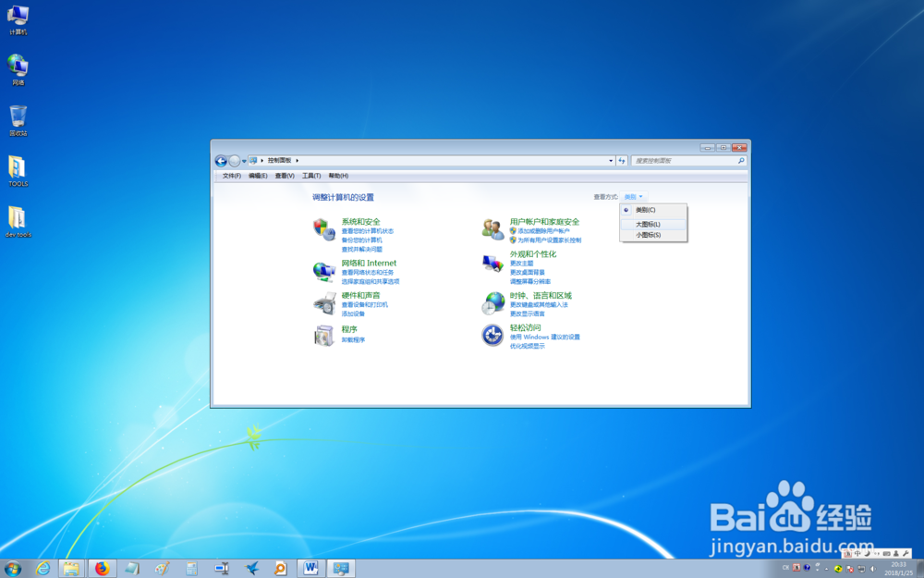This screenshot has width=924, height=578.
Task: Open the System and Security shield icon
Action: 324,228
